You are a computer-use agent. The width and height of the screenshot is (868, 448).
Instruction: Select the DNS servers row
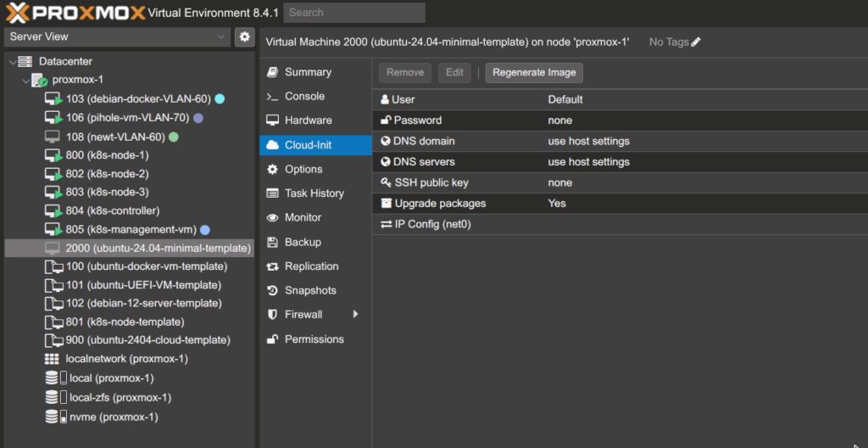click(x=620, y=162)
